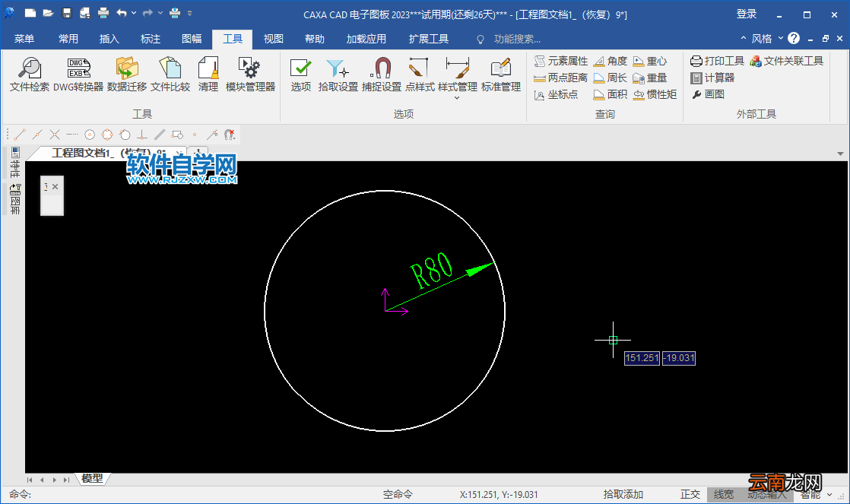Query 两点距离 distance between points
Screen dimensions: 850x504
tap(560, 78)
